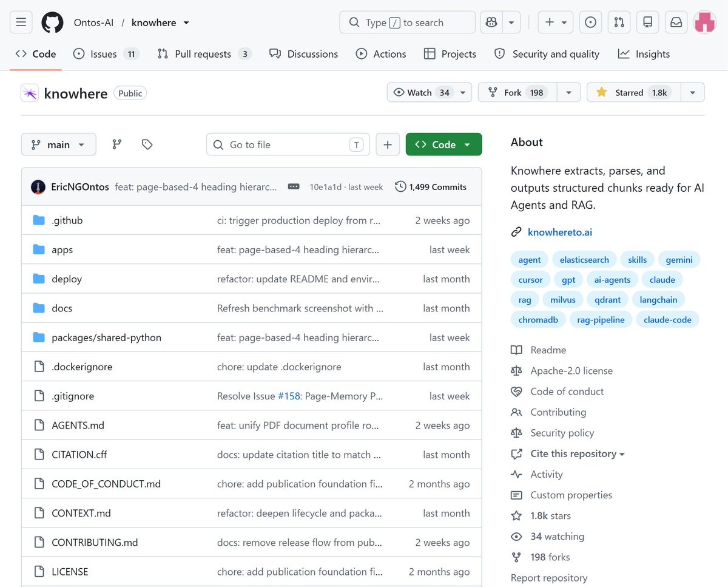
Task: Click the Readme book icon
Action: tap(516, 350)
